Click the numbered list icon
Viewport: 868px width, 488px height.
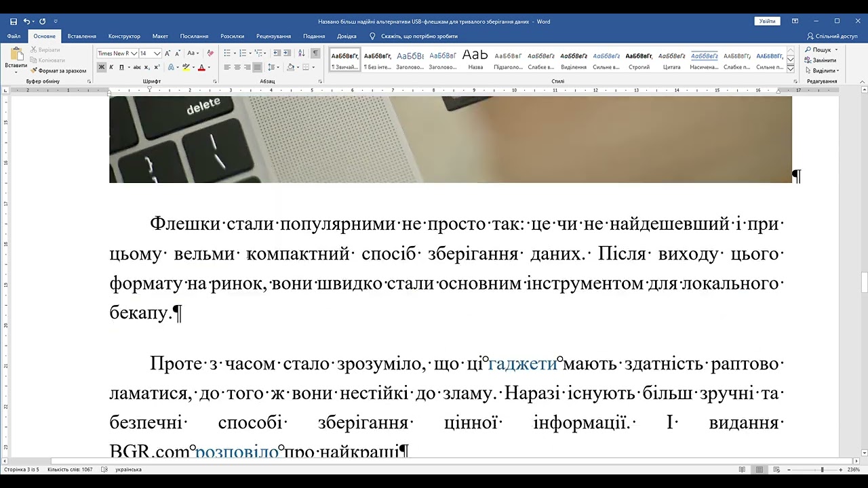pyautogui.click(x=243, y=54)
